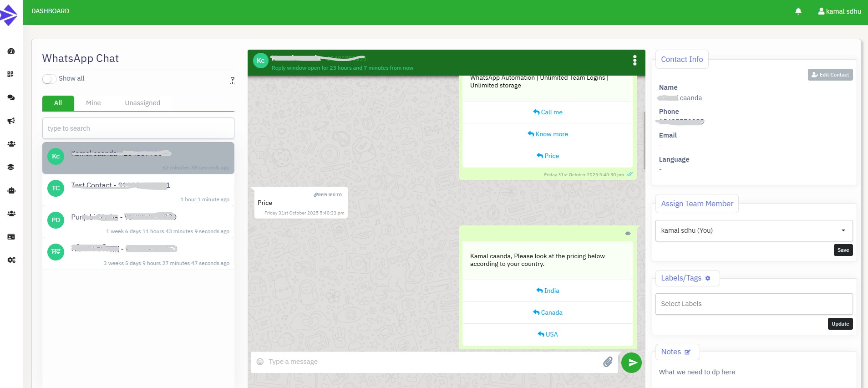Click the chat conversation scrollbar
The height and width of the screenshot is (388, 868).
pyautogui.click(x=644, y=140)
